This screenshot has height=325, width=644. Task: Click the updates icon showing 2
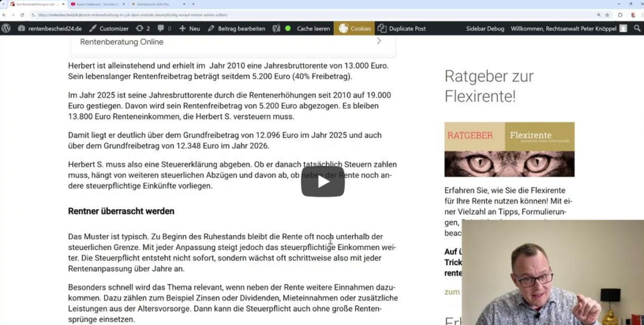[143, 28]
